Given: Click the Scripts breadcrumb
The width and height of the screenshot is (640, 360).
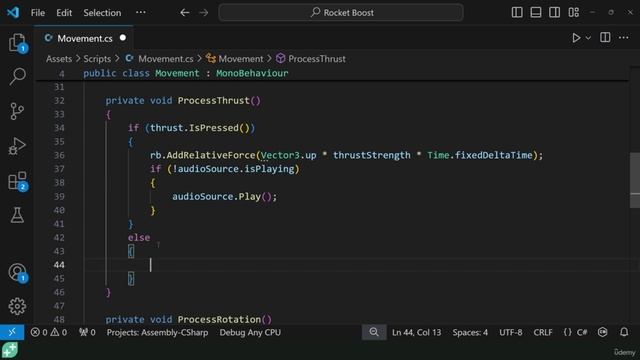Looking at the screenshot, I should point(97,59).
